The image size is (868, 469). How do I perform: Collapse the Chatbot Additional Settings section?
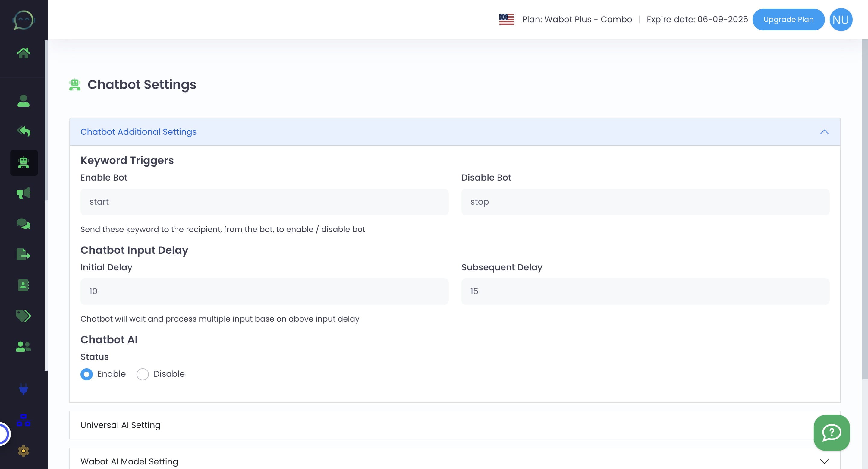pyautogui.click(x=824, y=132)
